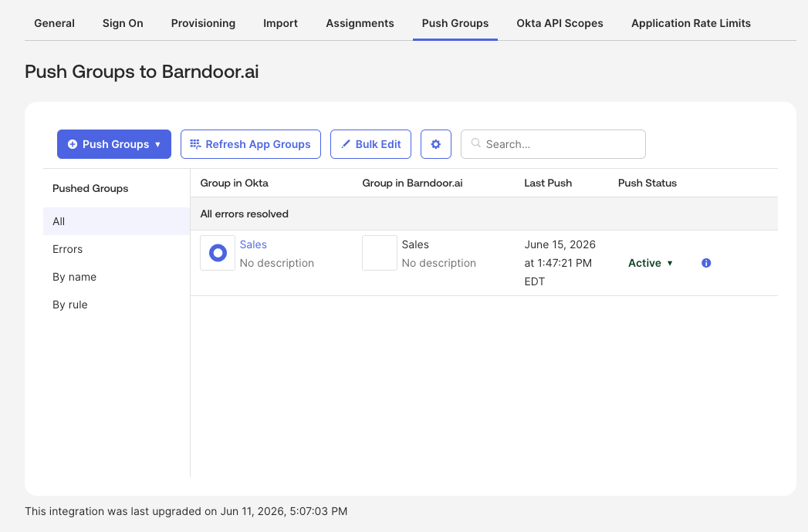
Task: Switch to the General tab
Action: 54,23
